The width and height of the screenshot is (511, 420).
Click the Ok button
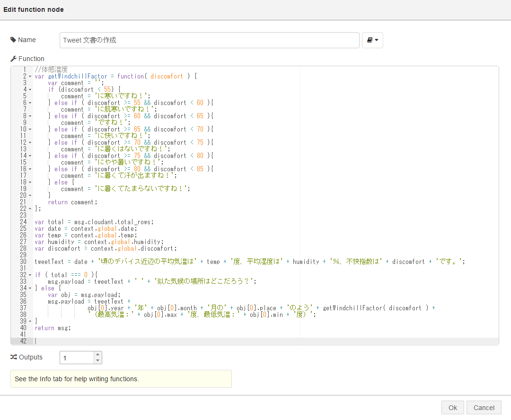[x=453, y=408]
